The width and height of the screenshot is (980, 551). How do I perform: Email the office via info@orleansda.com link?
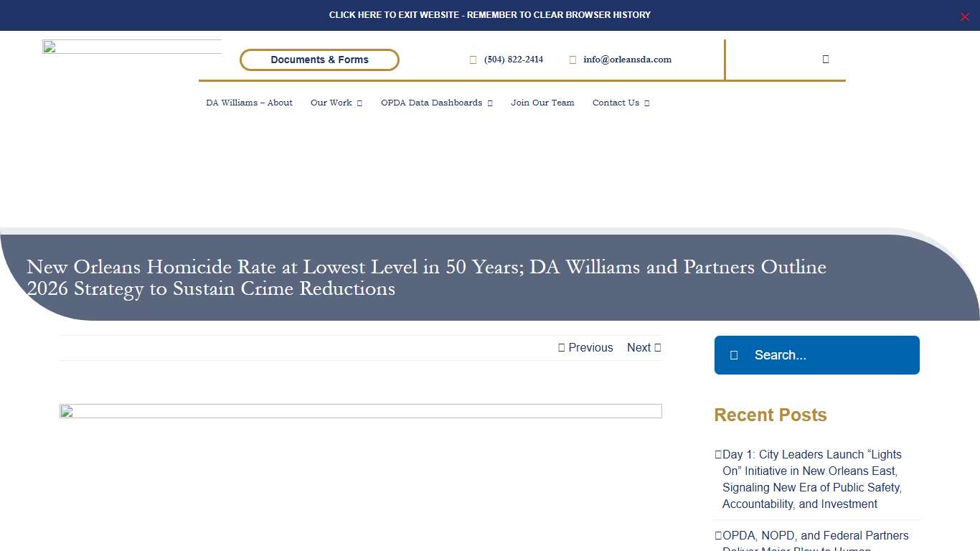(x=627, y=60)
